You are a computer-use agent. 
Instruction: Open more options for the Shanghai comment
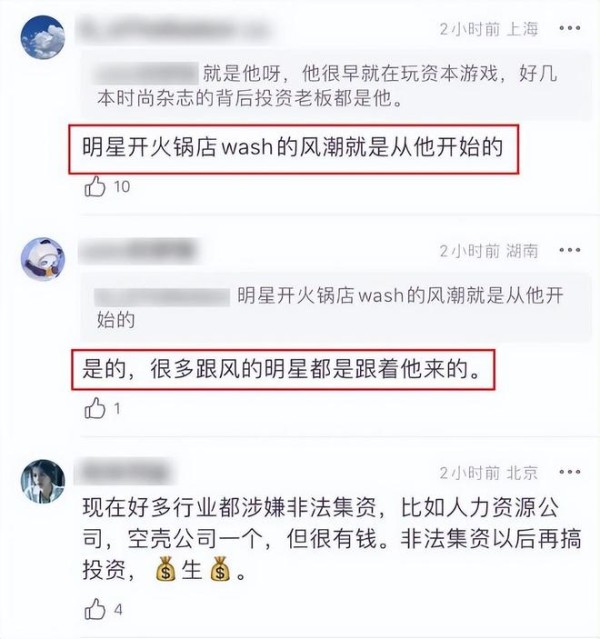coord(569,28)
